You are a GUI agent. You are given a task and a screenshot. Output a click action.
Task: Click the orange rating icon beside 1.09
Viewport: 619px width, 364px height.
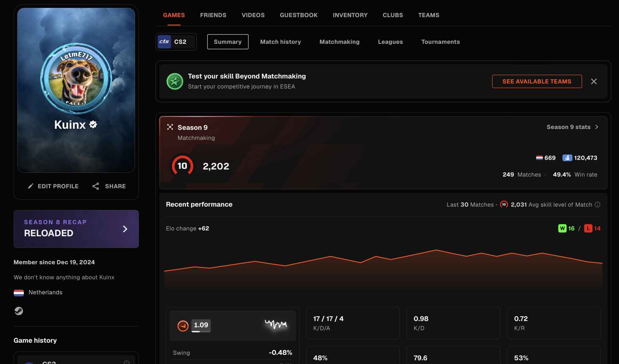[x=183, y=326]
